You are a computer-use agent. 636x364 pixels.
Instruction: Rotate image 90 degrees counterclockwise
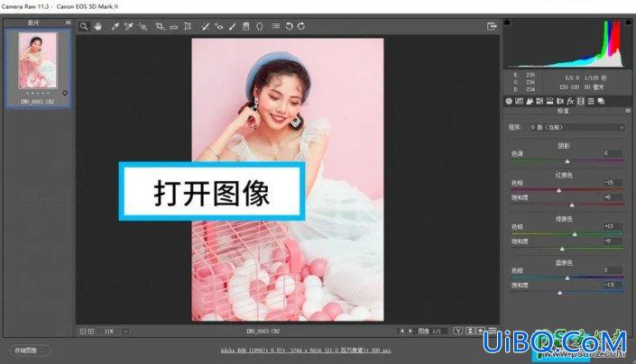click(x=289, y=26)
